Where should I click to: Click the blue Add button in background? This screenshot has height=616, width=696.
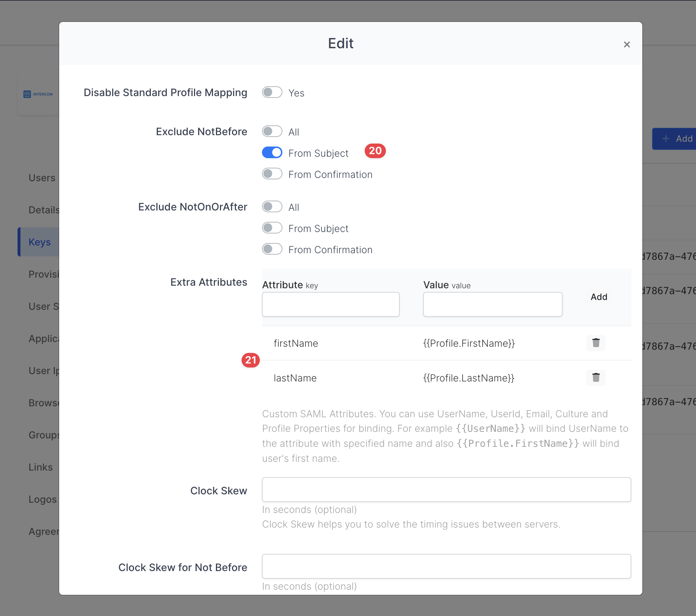click(x=676, y=139)
